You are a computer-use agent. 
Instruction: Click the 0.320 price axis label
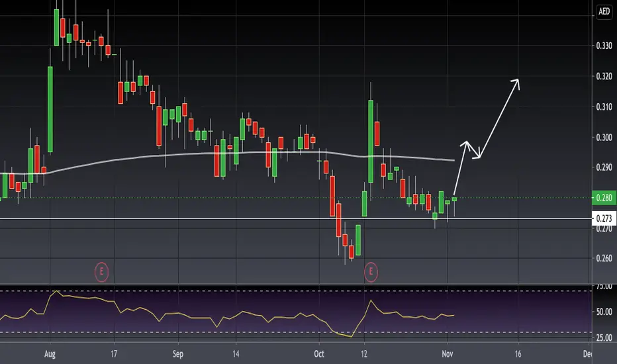(604, 76)
